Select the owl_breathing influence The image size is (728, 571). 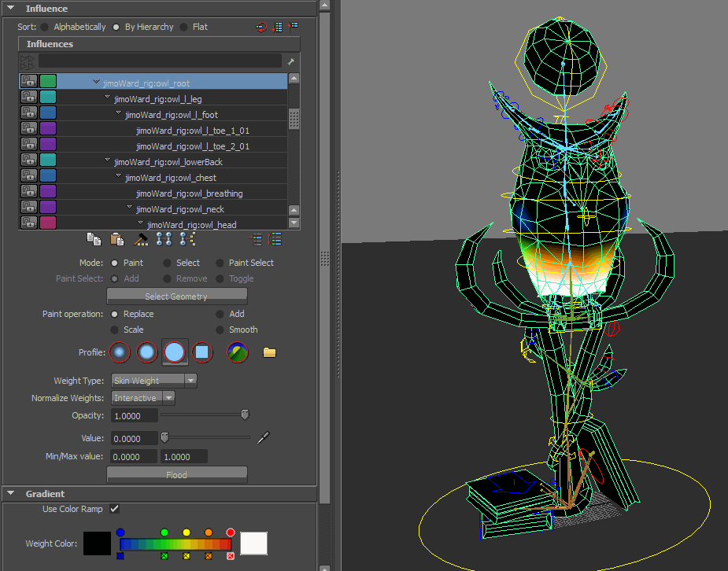(x=189, y=193)
